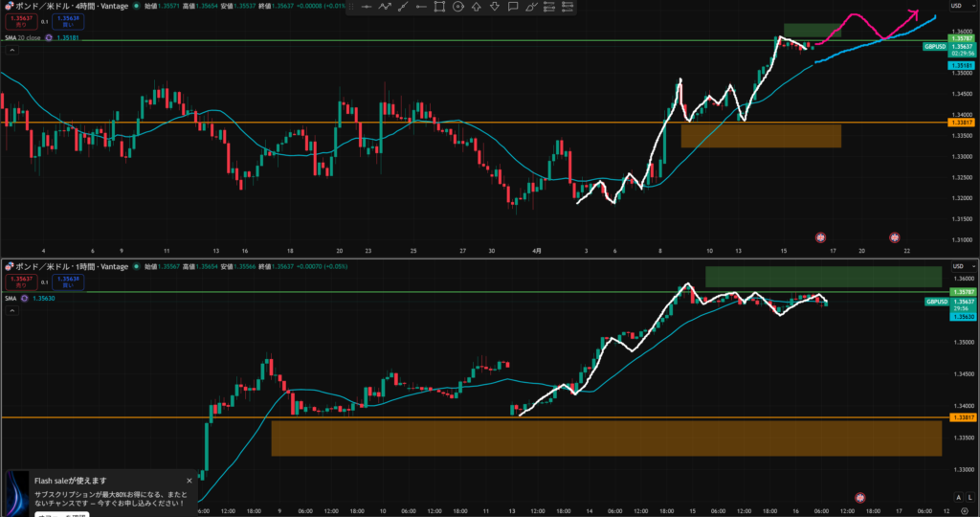Screen dimensions: 980x517
Task: Click the blue buy button on the lower chart
Action: click(68, 281)
